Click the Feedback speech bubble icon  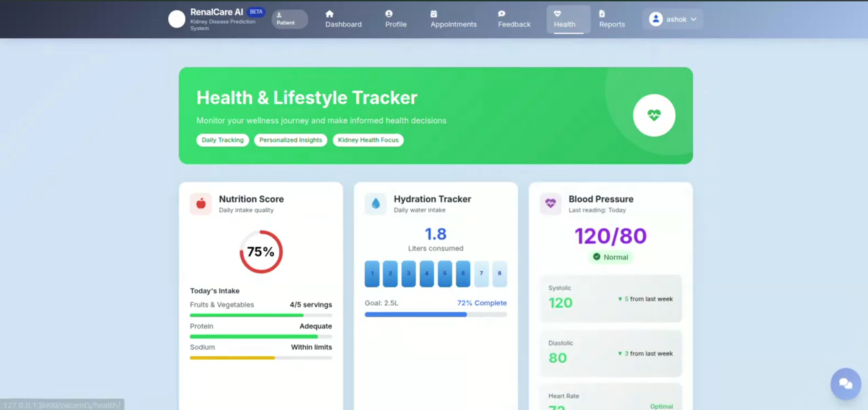502,14
